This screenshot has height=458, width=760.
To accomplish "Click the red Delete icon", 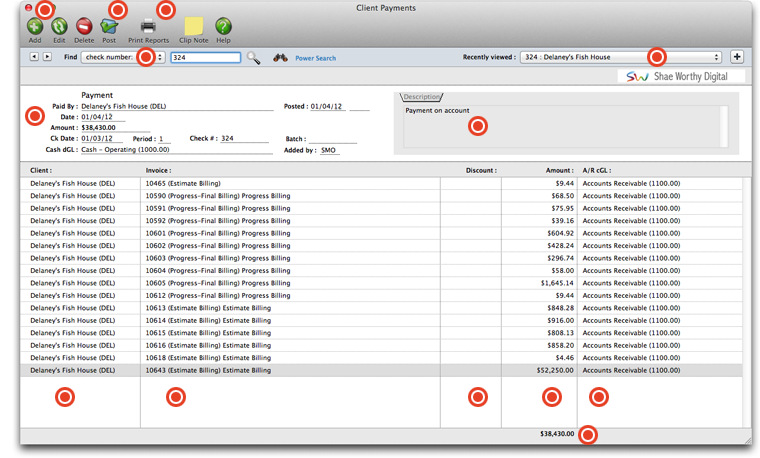I will click(84, 26).
